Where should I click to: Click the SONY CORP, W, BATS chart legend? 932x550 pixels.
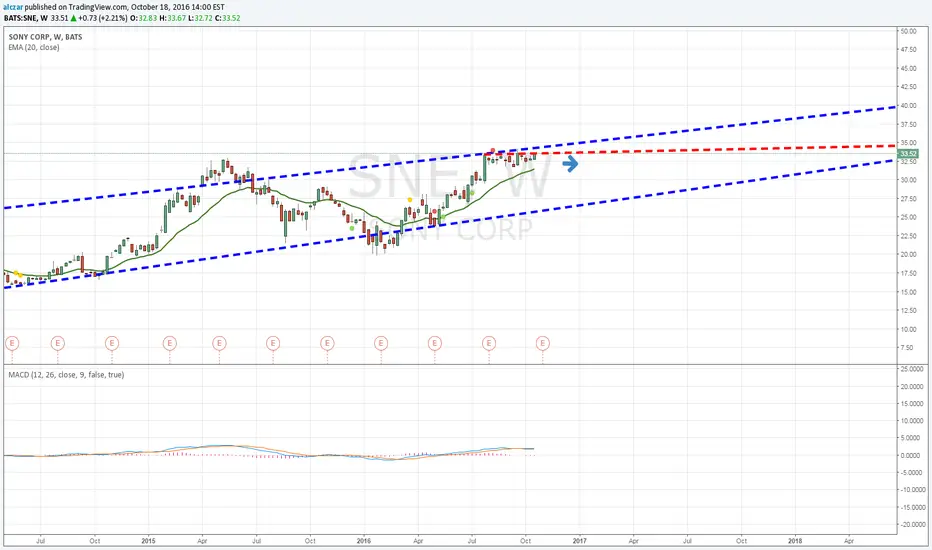coord(45,37)
